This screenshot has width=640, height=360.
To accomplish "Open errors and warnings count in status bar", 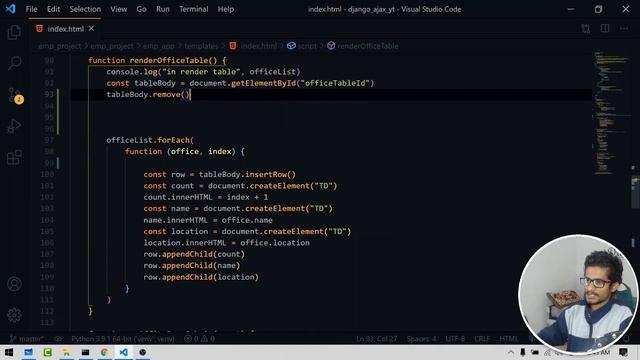I will point(199,339).
